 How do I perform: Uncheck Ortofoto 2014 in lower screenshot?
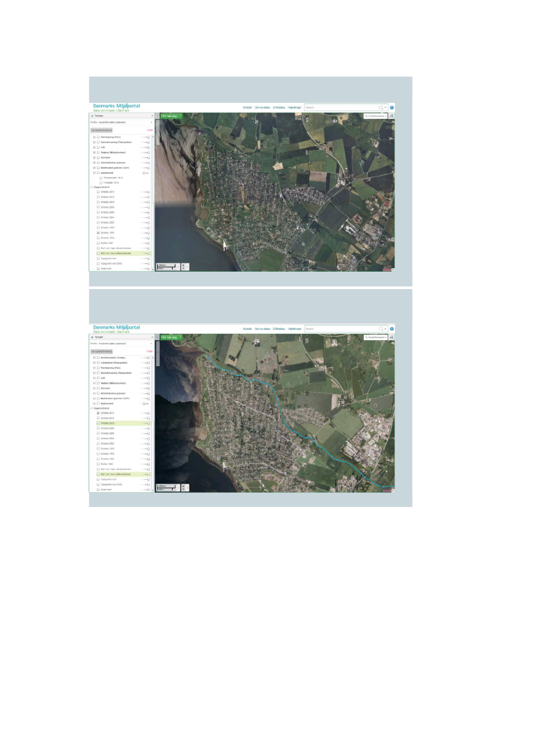98,413
